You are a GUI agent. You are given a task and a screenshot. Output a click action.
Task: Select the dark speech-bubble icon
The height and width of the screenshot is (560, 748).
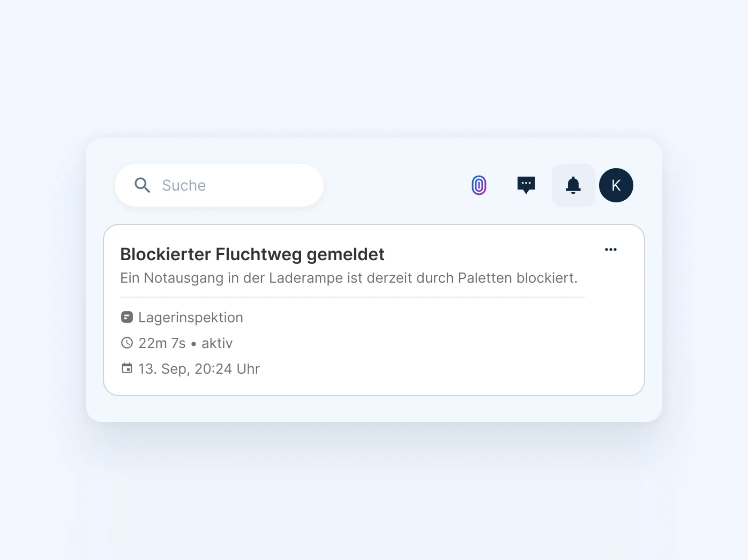(x=526, y=185)
